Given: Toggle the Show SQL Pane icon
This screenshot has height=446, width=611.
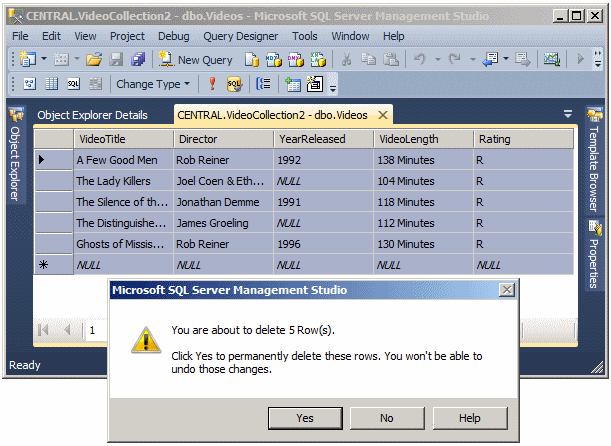Looking at the screenshot, I should coord(73,83).
